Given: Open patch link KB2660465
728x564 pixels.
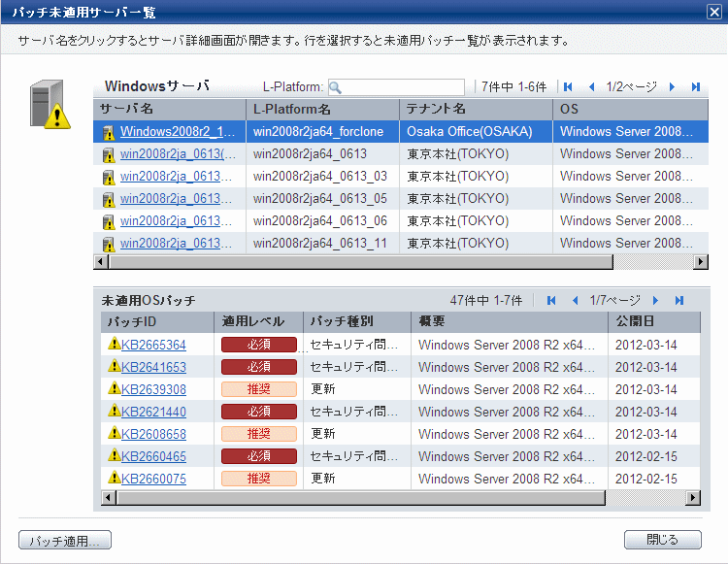Looking at the screenshot, I should [153, 456].
